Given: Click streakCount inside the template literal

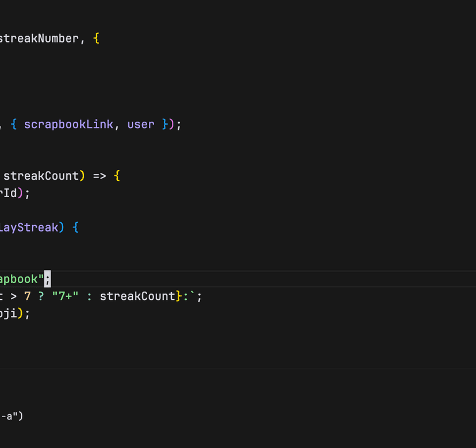Looking at the screenshot, I should 137,296.
